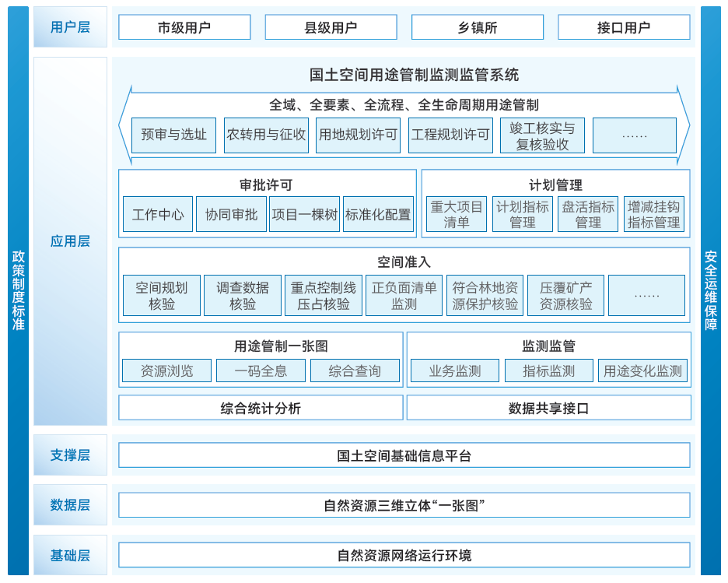The image size is (728, 583).
Task: Open the 资源浏览 box
Action: point(166,371)
